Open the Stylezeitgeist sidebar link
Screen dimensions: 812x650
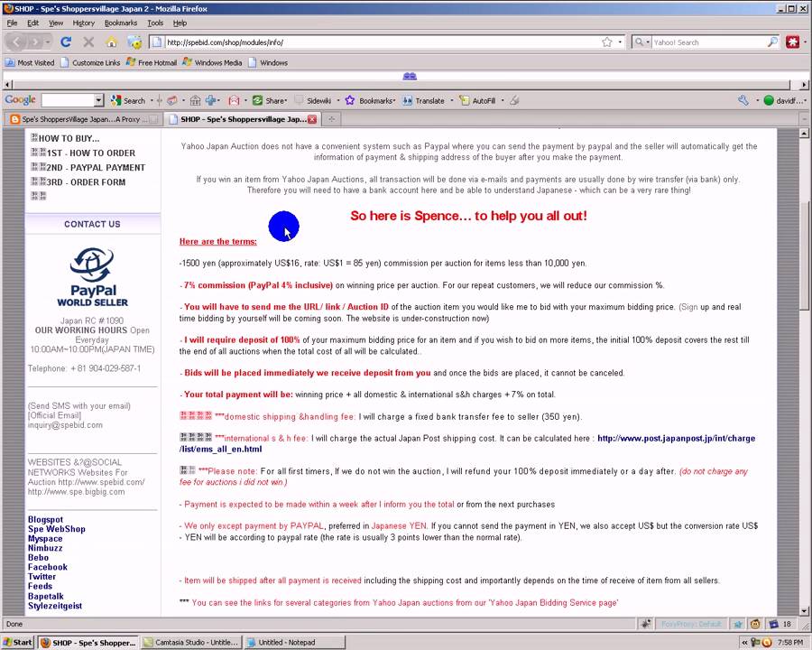click(55, 606)
